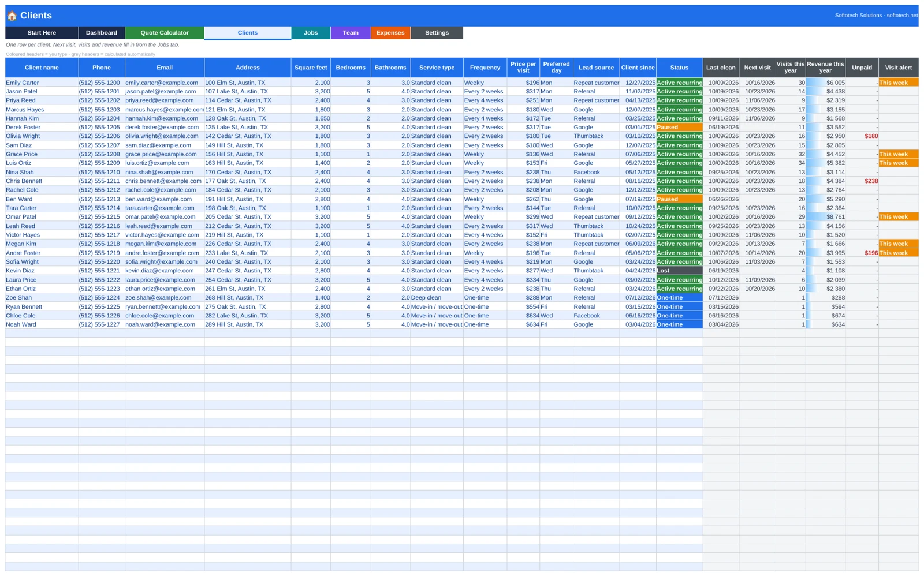Select the Emily Carter client name cell
The image size is (924, 576).
click(x=42, y=83)
